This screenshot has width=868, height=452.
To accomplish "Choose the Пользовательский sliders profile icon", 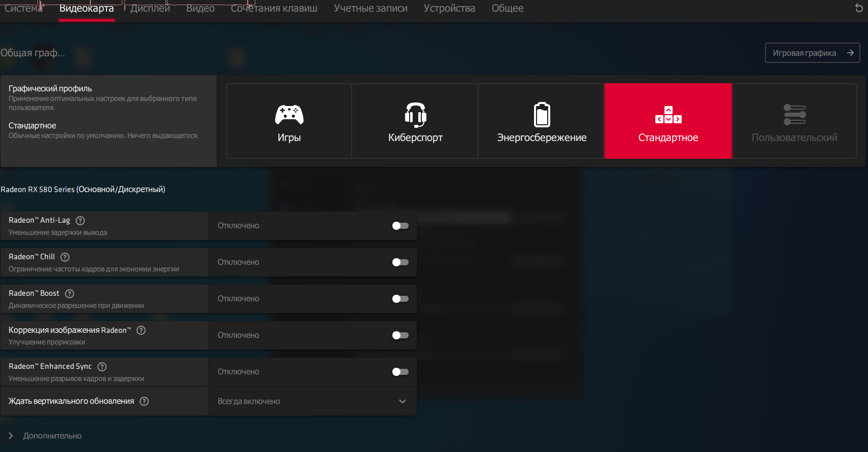I will pyautogui.click(x=794, y=115).
